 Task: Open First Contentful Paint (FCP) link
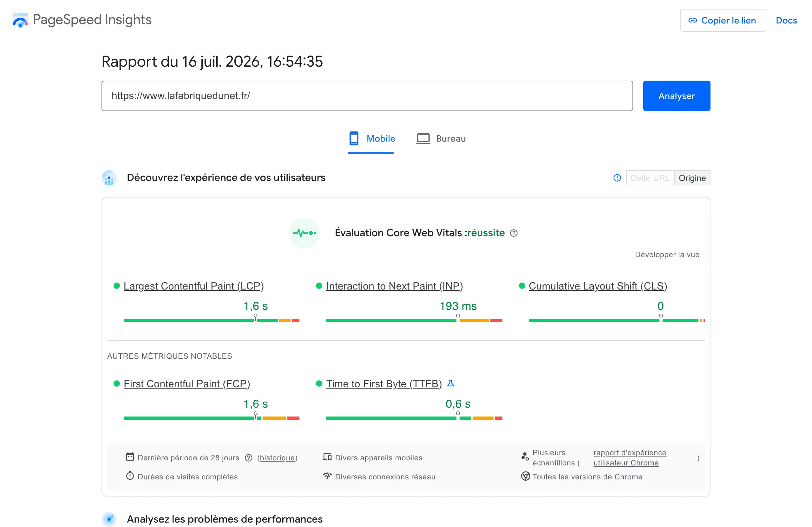pyautogui.click(x=187, y=384)
